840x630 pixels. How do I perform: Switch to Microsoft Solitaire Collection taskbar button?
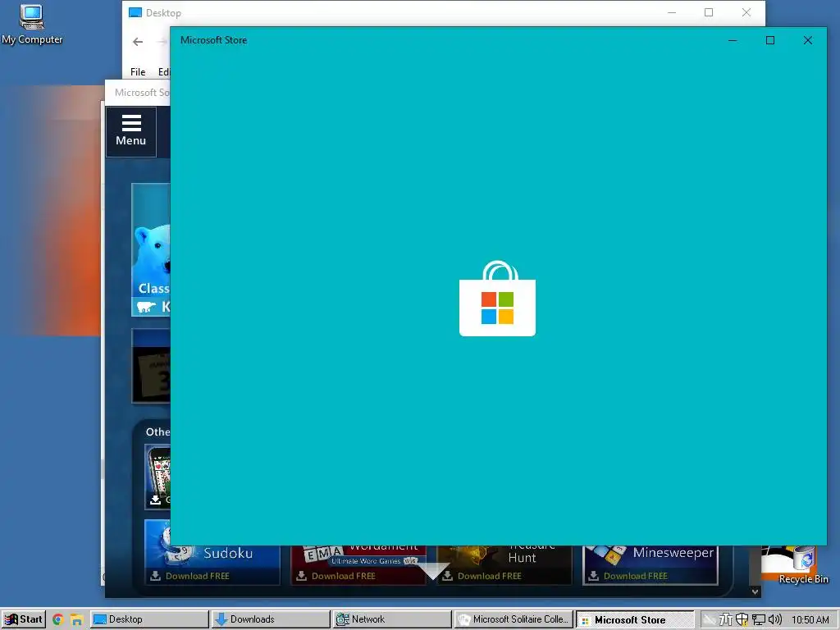[514, 619]
